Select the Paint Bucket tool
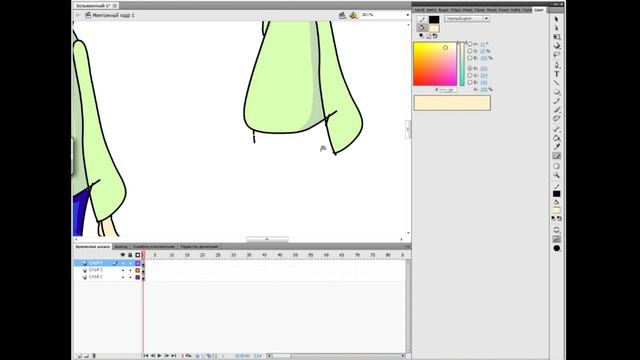 tap(556, 138)
